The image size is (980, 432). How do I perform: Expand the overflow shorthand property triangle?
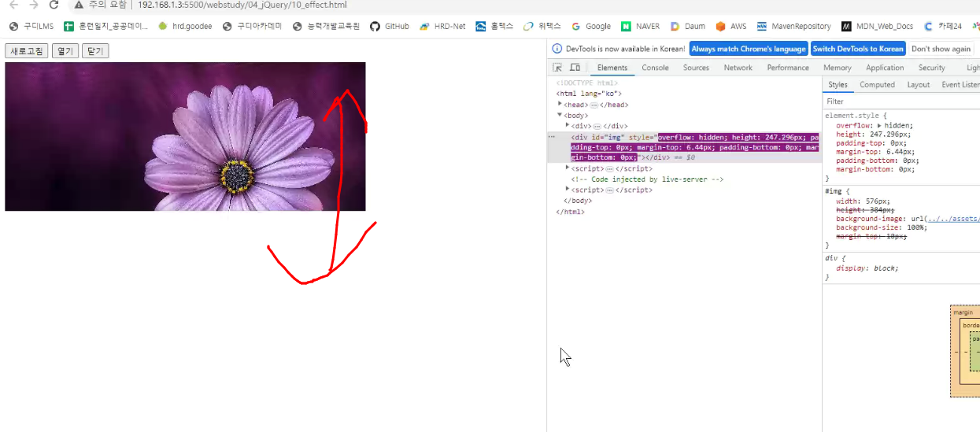pos(880,125)
